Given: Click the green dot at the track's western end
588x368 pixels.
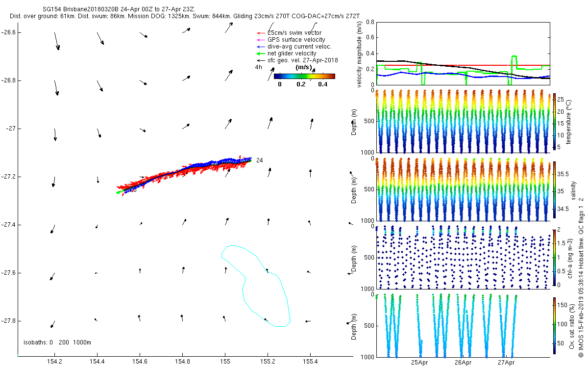Looking at the screenshot, I should [118, 193].
